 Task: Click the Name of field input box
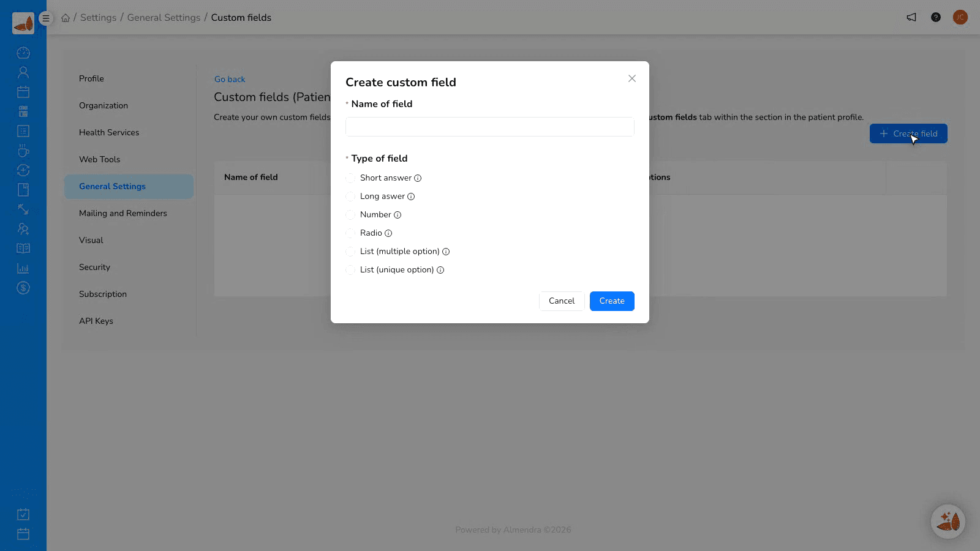[490, 127]
